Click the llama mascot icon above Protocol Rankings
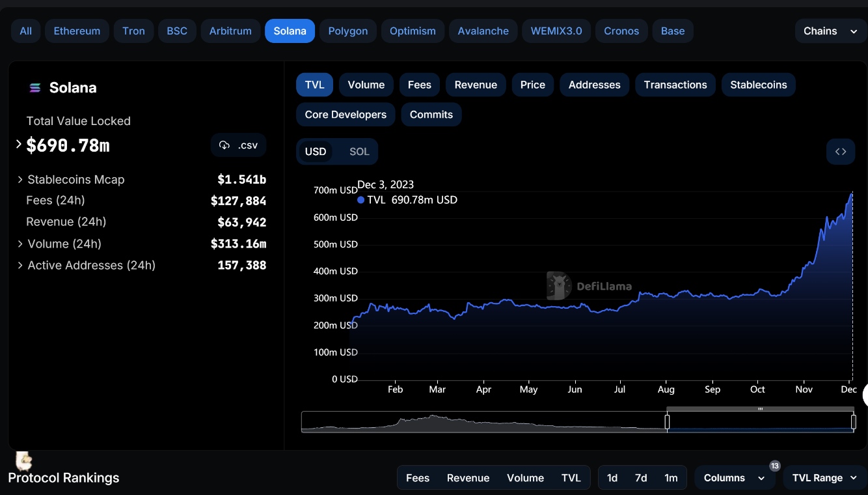 pos(24,461)
